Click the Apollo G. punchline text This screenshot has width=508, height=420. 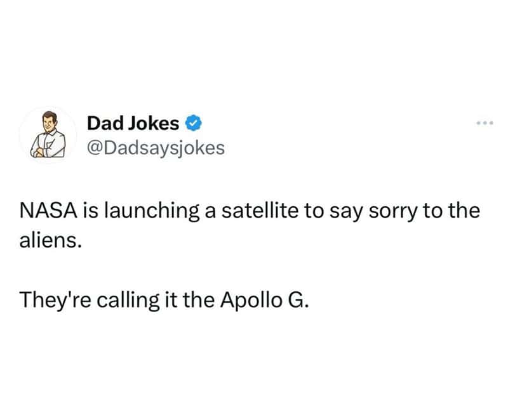pos(264,300)
